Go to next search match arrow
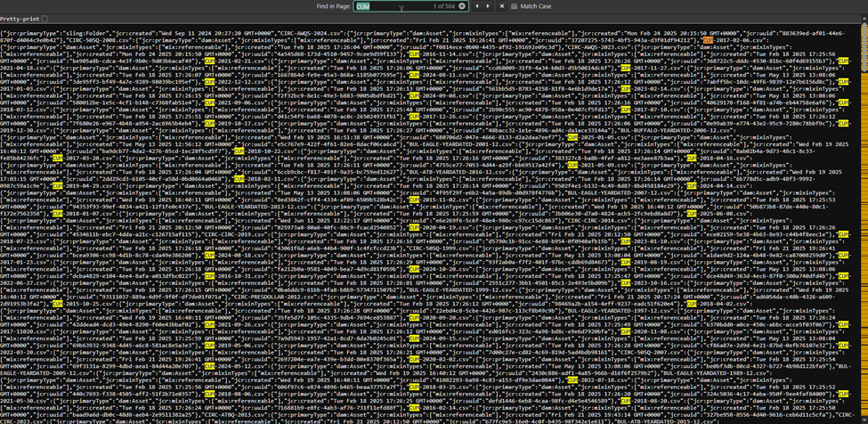This screenshot has width=868, height=424. tap(488, 6)
